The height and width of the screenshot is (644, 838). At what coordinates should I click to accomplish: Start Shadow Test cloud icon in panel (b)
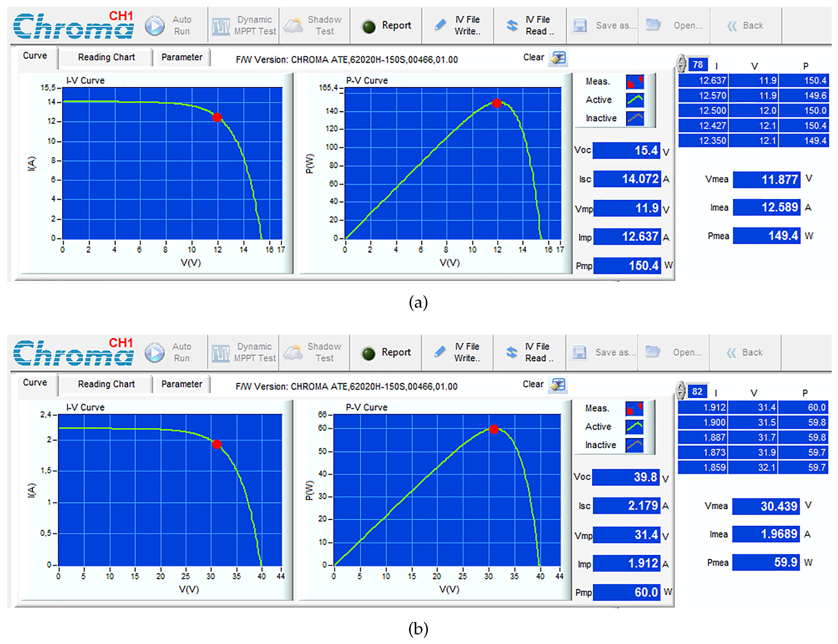point(293,352)
